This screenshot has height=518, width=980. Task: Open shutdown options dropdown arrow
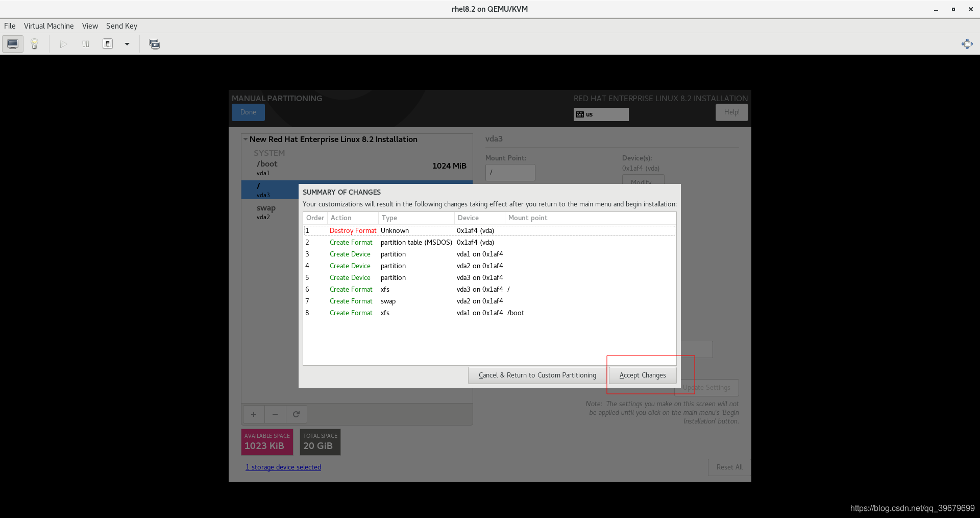[127, 44]
